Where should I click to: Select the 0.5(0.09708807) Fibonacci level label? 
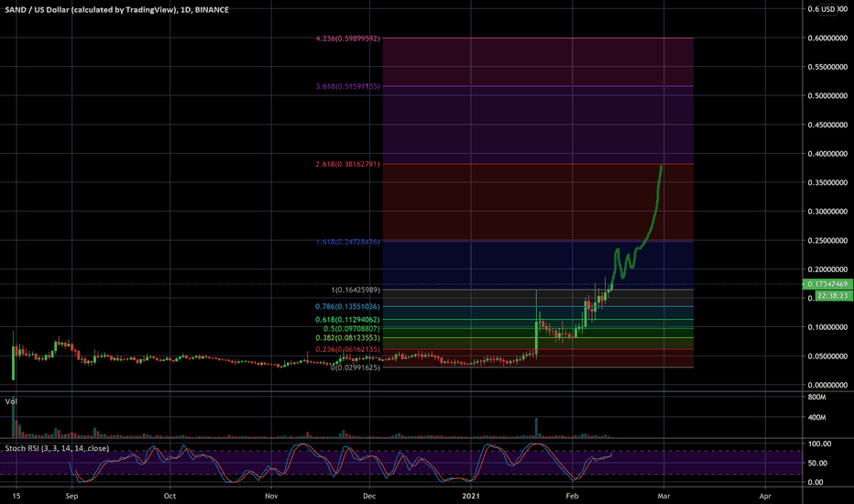pyautogui.click(x=352, y=329)
